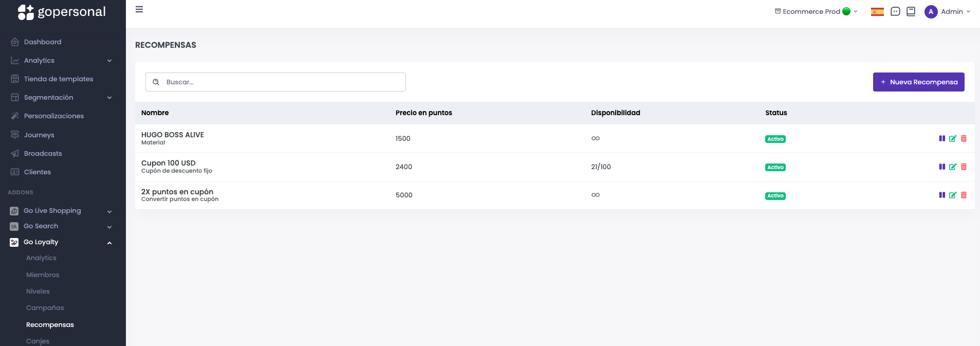Image resolution: width=980 pixels, height=346 pixels.
Task: Click the hamburger menu icon to collapse sidebar
Action: click(x=139, y=10)
